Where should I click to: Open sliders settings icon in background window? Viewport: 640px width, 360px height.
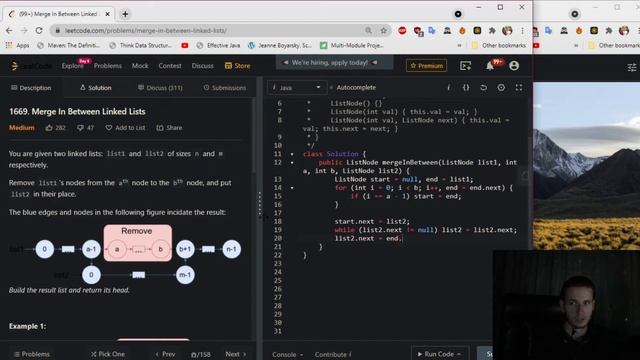pyautogui.click(x=632, y=67)
